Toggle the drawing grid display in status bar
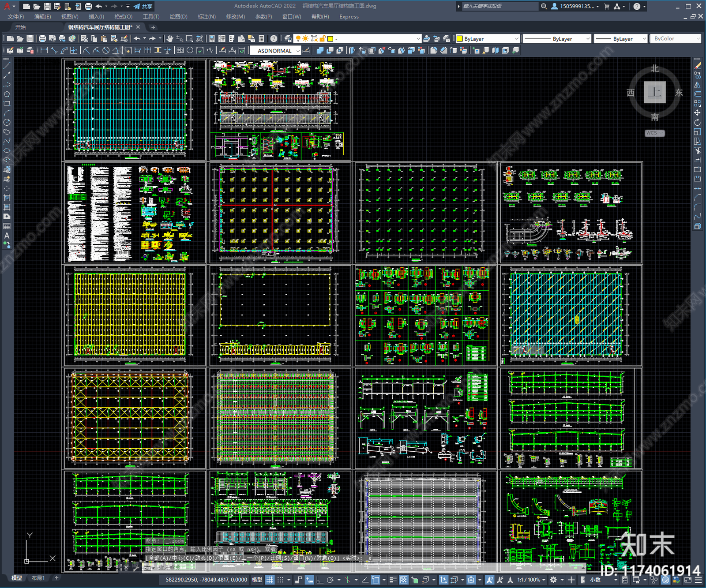706x588 pixels. point(270,580)
